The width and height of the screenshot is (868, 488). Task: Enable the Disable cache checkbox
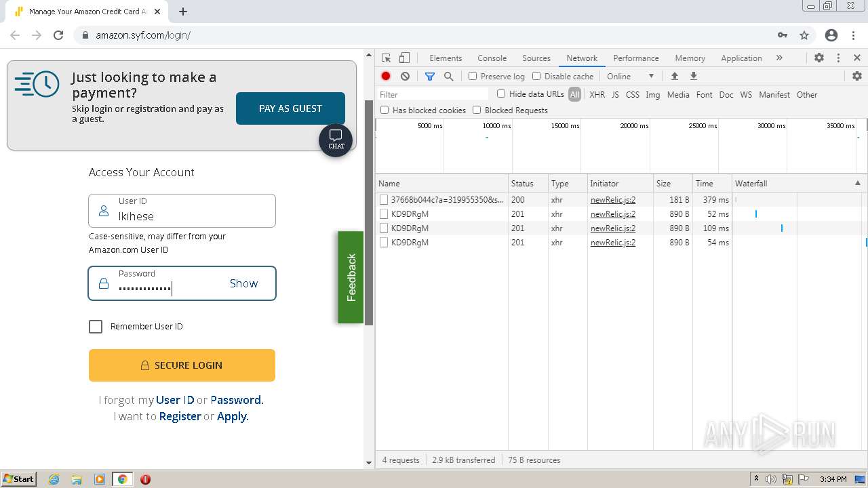(536, 76)
